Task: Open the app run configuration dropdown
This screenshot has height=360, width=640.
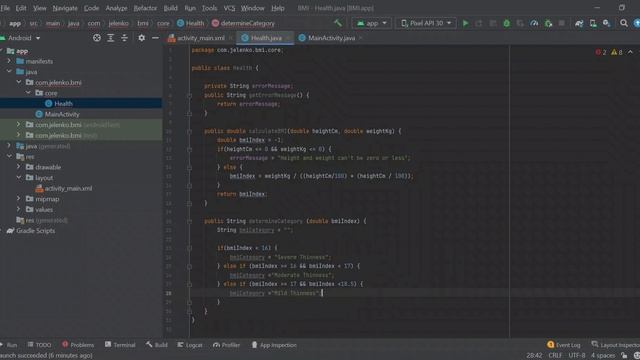Action: click(x=371, y=23)
